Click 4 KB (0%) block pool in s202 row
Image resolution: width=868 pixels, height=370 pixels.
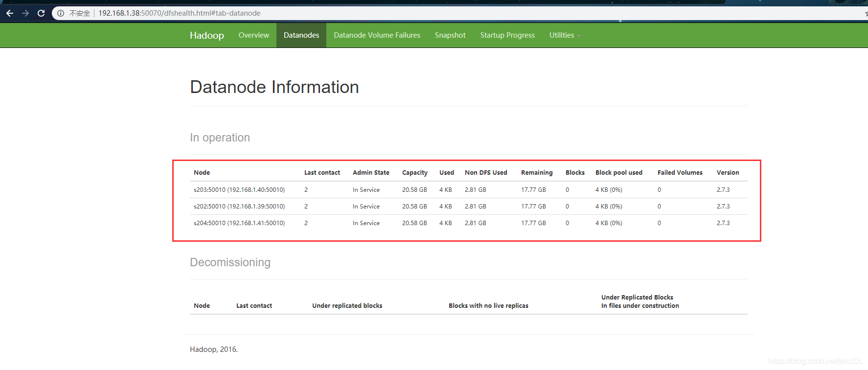(609, 207)
